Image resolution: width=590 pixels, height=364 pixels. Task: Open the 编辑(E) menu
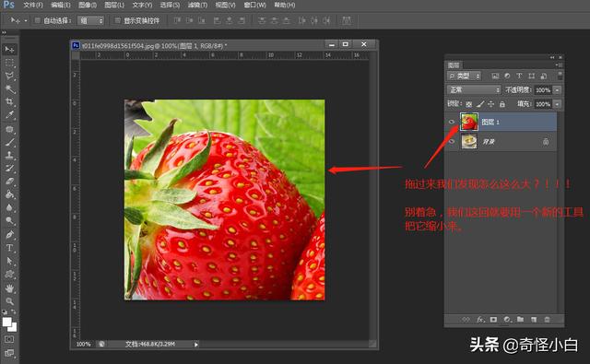point(61,6)
